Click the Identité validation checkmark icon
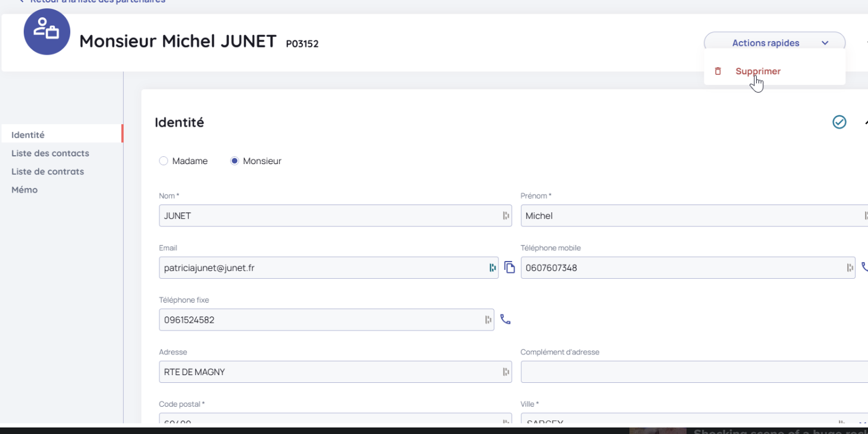This screenshot has height=434, width=868. coord(839,122)
